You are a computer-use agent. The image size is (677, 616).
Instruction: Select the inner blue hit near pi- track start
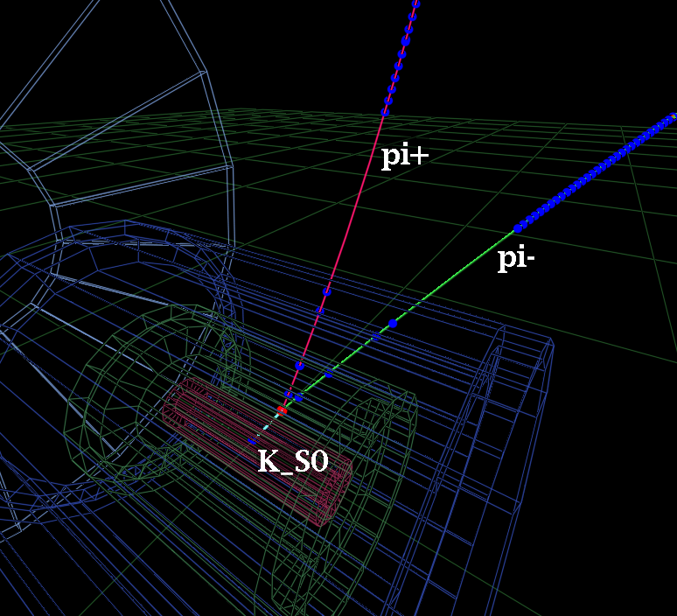coord(329,374)
